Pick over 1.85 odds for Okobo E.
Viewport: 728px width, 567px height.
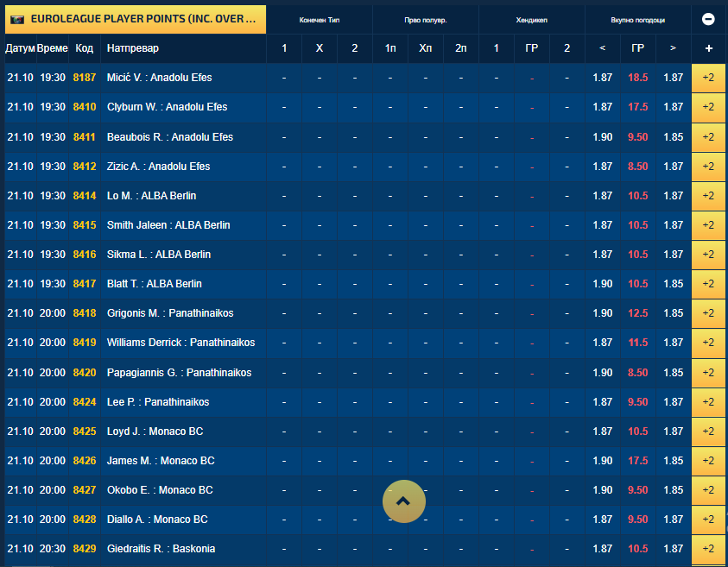674,490
